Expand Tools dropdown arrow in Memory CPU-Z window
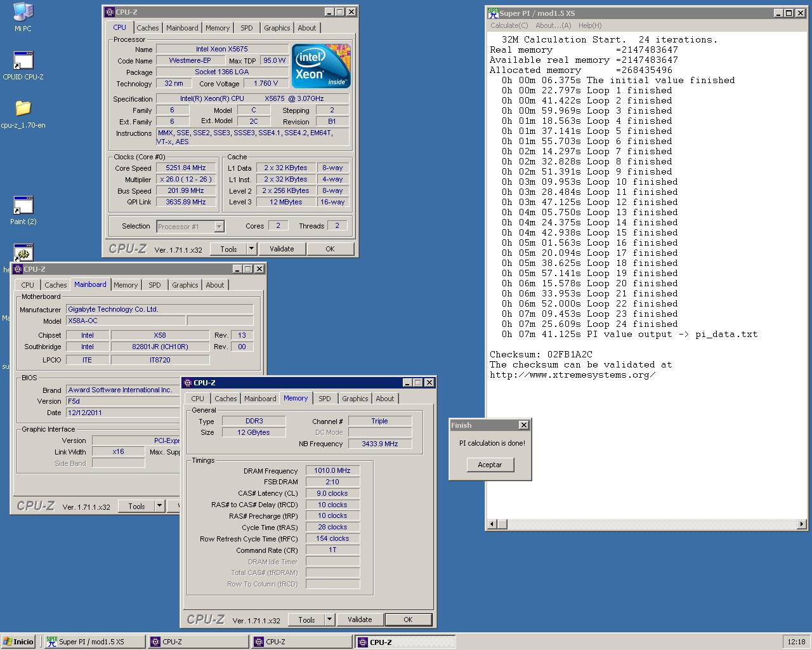The height and width of the screenshot is (650, 812). [329, 620]
